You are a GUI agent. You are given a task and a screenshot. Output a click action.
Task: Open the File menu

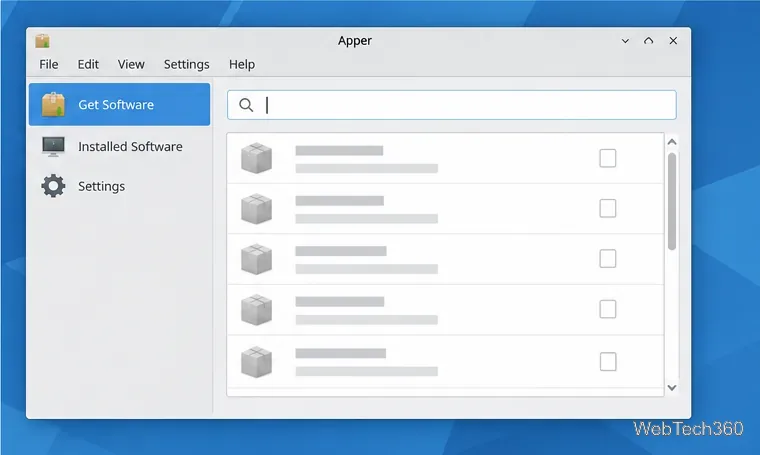pyautogui.click(x=48, y=64)
